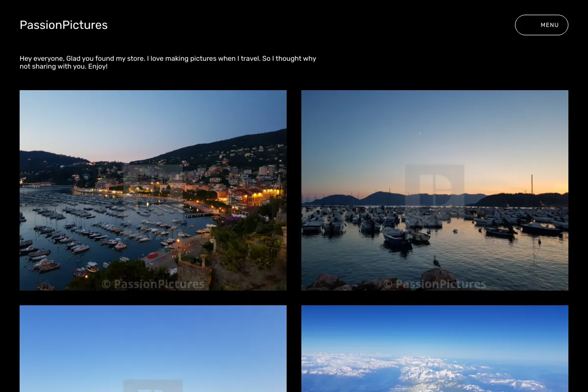The height and width of the screenshot is (392, 588).
Task: Open the MENU button
Action: (x=541, y=25)
